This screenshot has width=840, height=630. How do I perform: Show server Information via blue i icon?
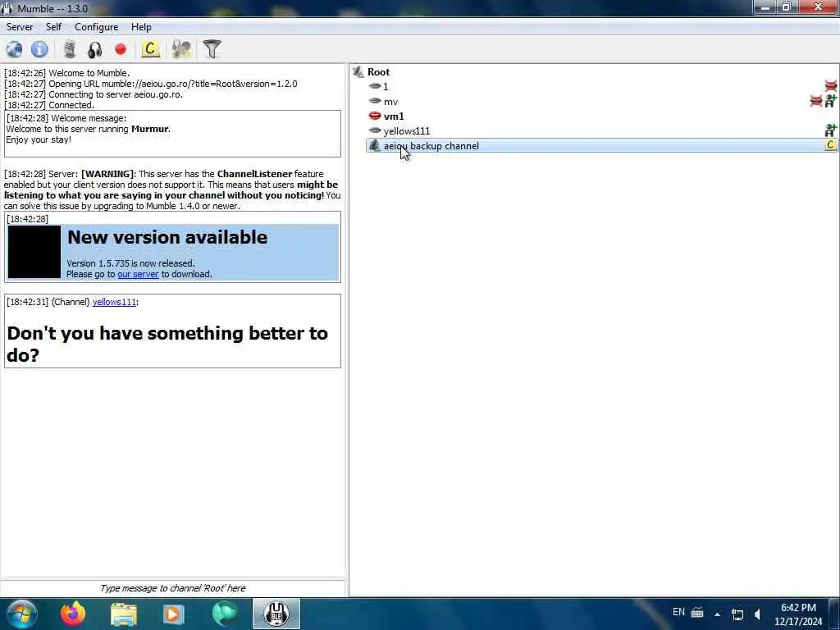(x=39, y=50)
